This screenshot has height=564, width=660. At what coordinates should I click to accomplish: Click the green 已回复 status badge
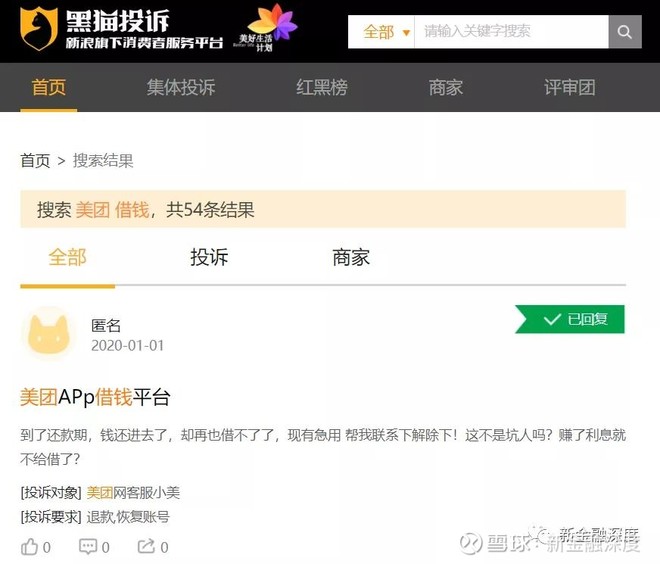pyautogui.click(x=570, y=319)
